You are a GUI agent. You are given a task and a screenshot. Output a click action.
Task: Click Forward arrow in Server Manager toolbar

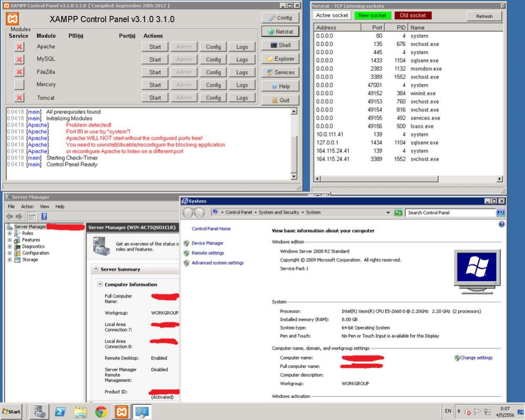click(x=19, y=216)
